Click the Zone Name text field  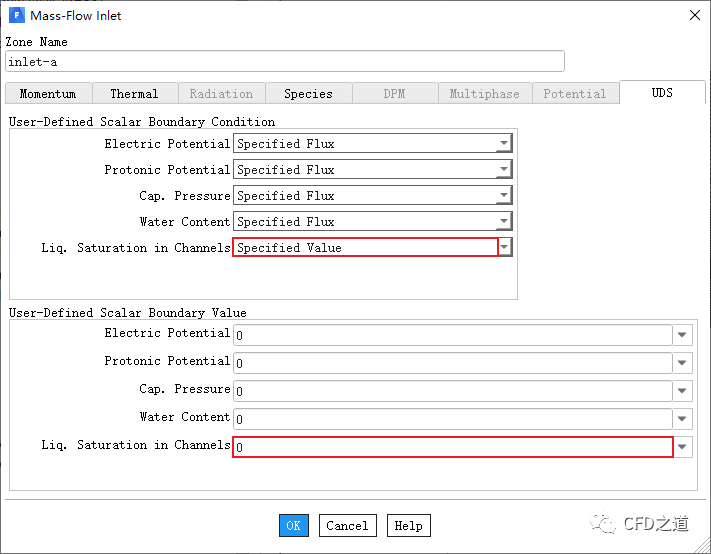coord(285,61)
